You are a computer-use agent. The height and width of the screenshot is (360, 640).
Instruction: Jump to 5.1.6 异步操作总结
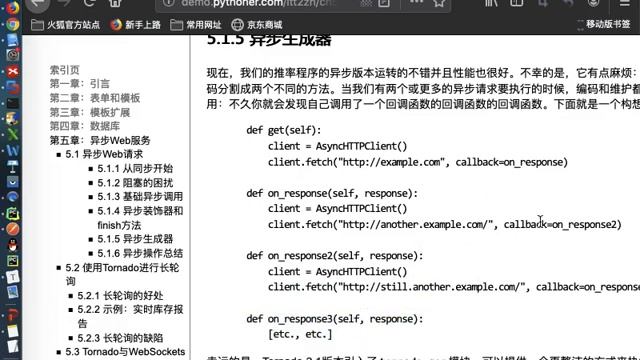pos(140,253)
